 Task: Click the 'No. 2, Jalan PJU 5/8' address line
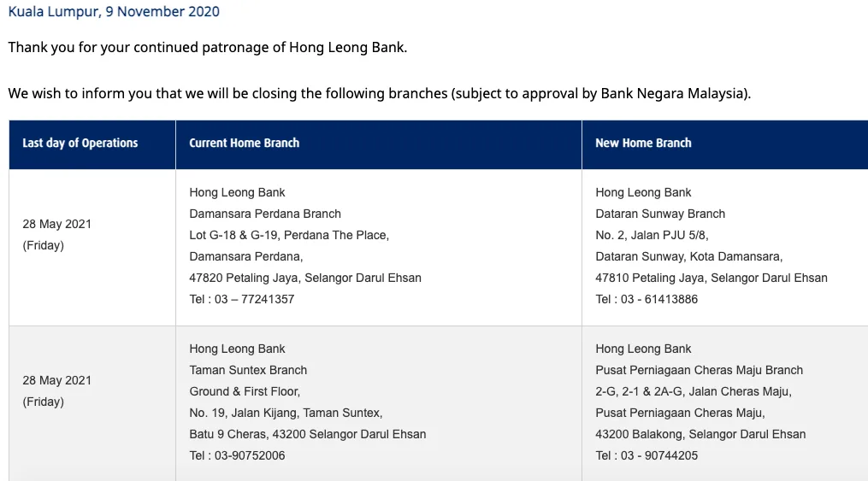click(x=652, y=236)
